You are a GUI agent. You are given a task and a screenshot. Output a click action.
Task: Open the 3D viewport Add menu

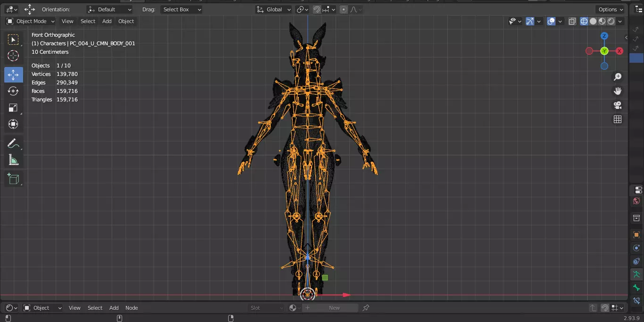click(107, 21)
